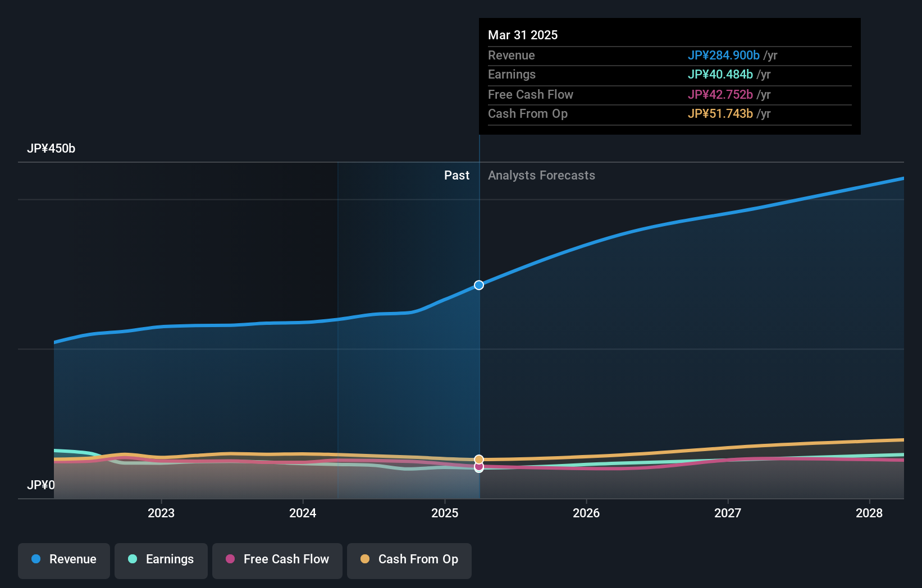Click the JP¥40.484b earnings value
Viewport: 922px width, 588px height.
click(720, 74)
